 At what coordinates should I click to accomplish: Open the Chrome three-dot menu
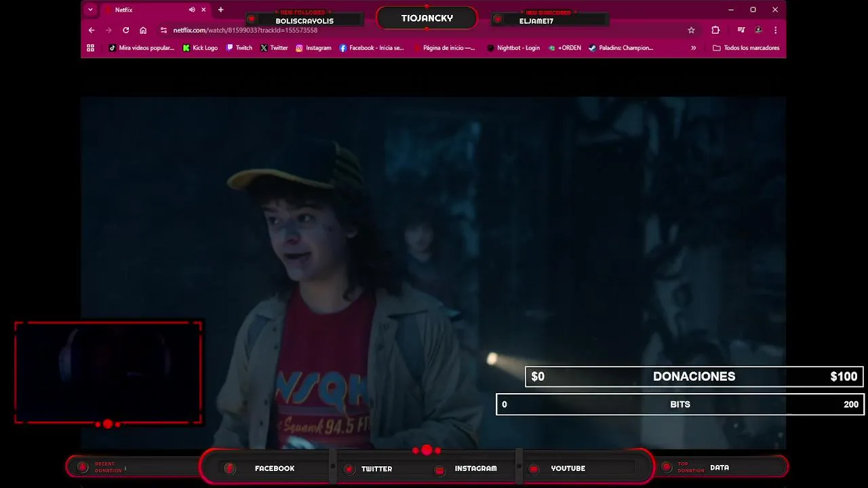[x=775, y=30]
